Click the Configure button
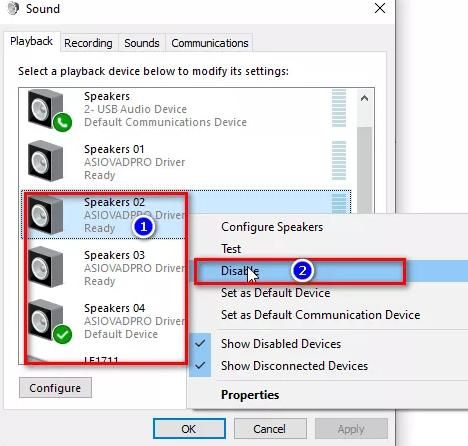The width and height of the screenshot is (468, 446). coord(55,388)
